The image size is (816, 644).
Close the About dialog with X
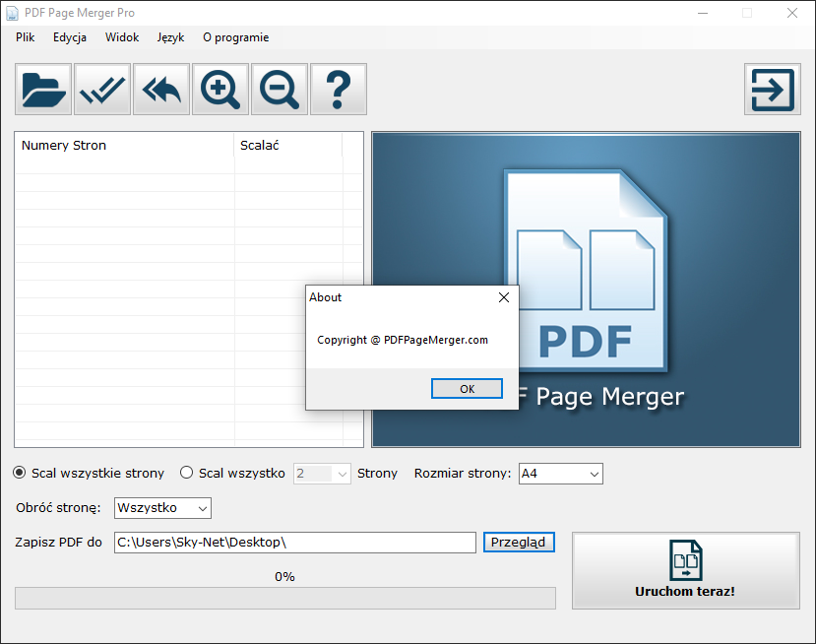coord(504,297)
